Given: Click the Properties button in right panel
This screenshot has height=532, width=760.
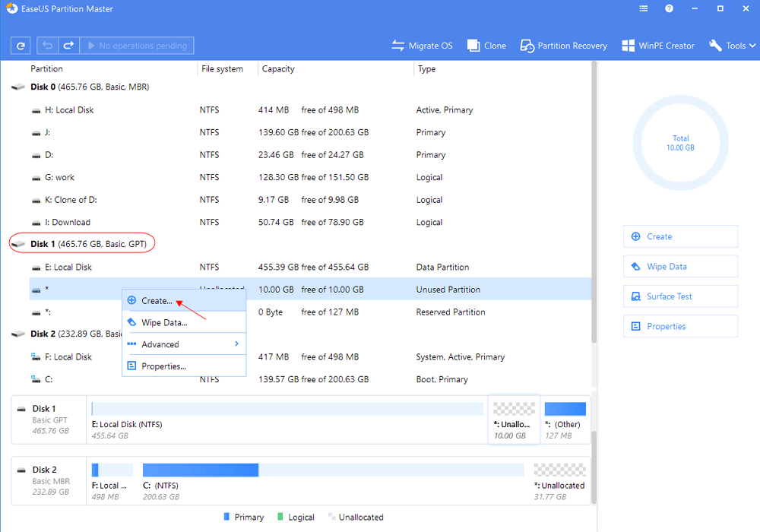Looking at the screenshot, I should point(680,327).
